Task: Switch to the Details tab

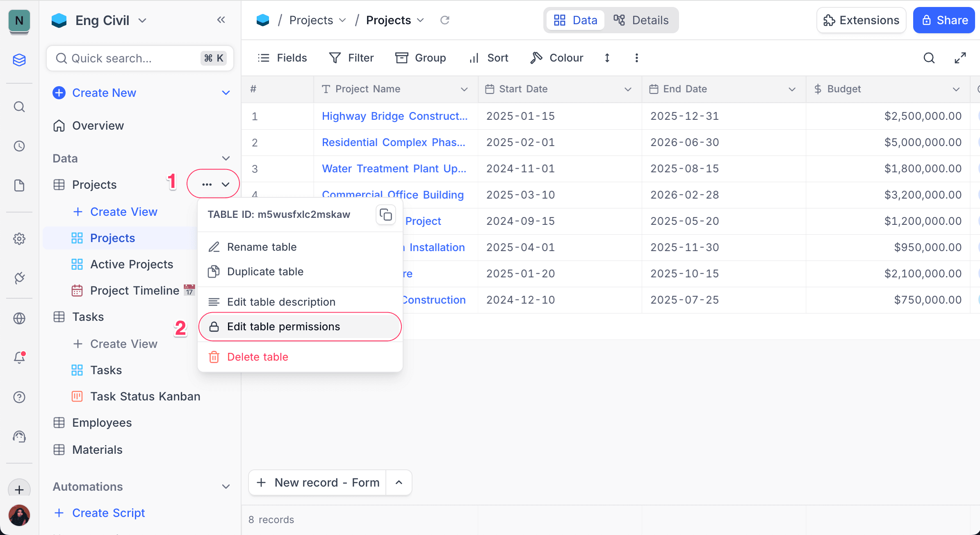Action: coord(642,20)
